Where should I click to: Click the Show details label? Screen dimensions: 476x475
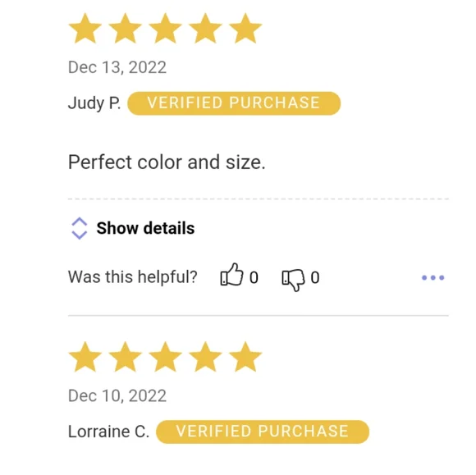pyautogui.click(x=145, y=228)
